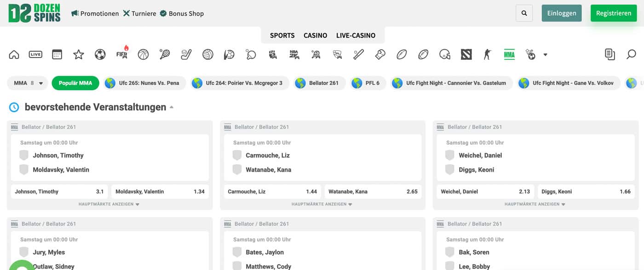Select the green MMA sport icon

tap(509, 55)
